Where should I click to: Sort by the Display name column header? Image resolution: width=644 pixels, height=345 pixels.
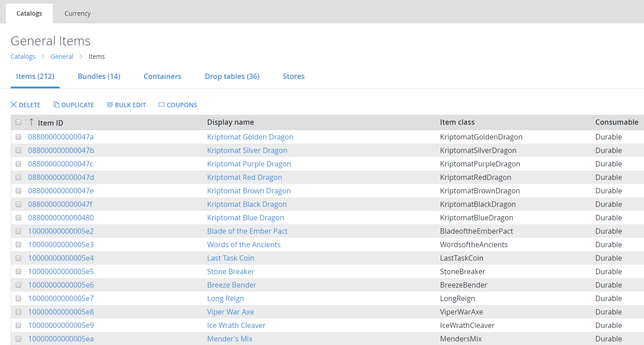[230, 122]
